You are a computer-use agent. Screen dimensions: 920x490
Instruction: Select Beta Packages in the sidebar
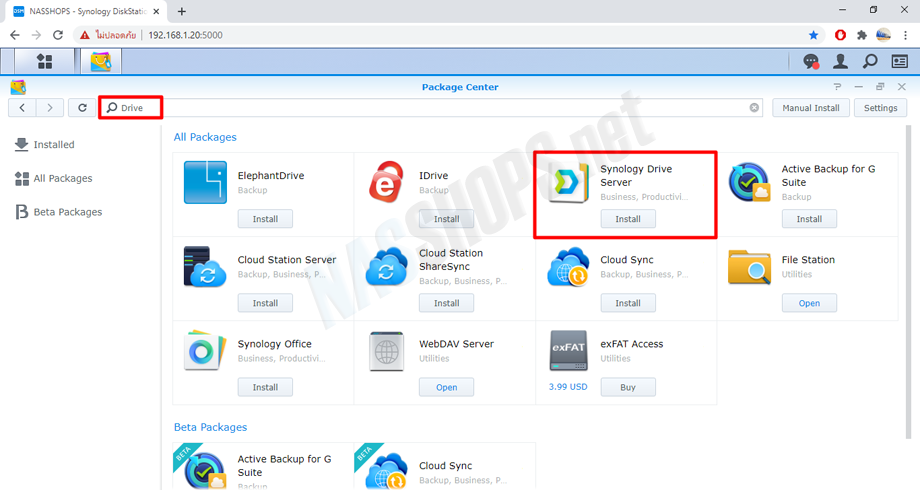pos(58,212)
